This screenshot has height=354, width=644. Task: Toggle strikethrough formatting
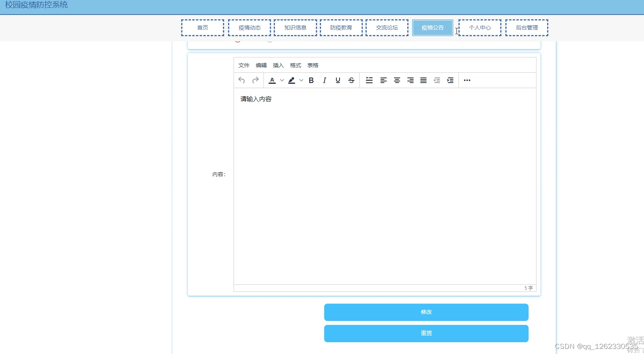click(351, 80)
